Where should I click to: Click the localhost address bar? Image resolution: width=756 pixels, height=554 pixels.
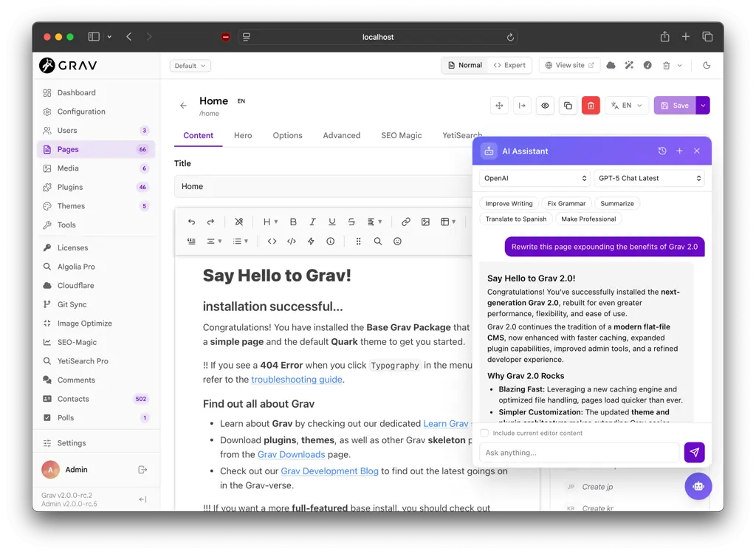click(x=378, y=37)
